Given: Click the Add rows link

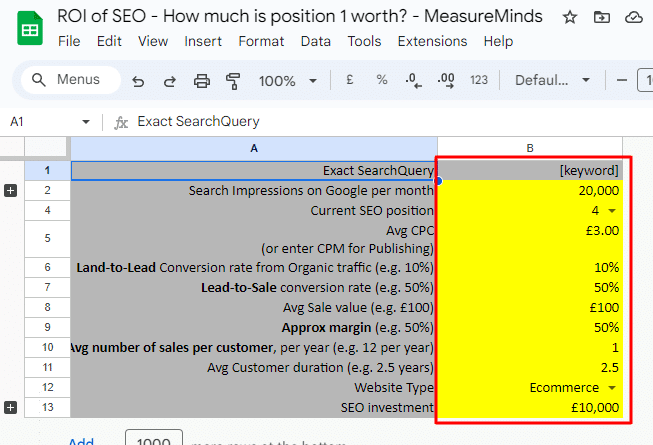Looking at the screenshot, I should tap(81, 440).
